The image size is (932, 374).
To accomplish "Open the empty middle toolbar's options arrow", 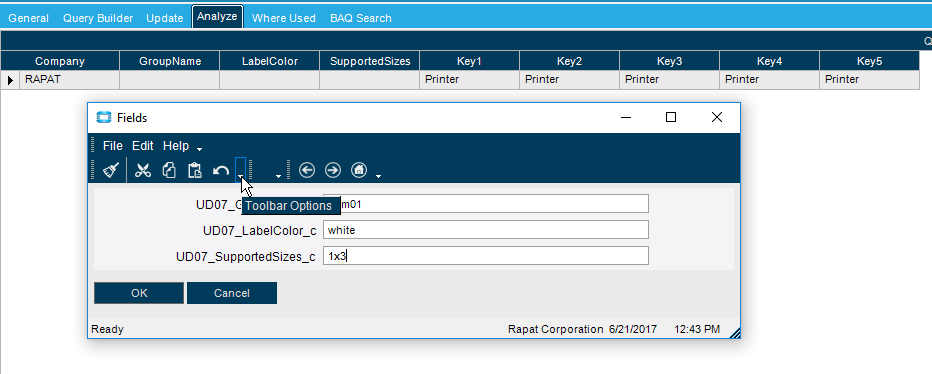I will (278, 176).
